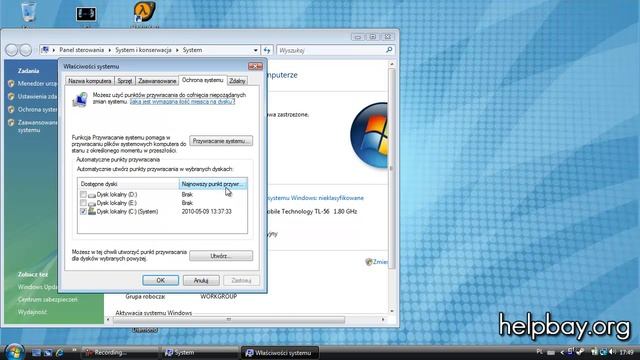Switch to System taskbar button
This screenshot has height=360, width=640.
coord(200,352)
